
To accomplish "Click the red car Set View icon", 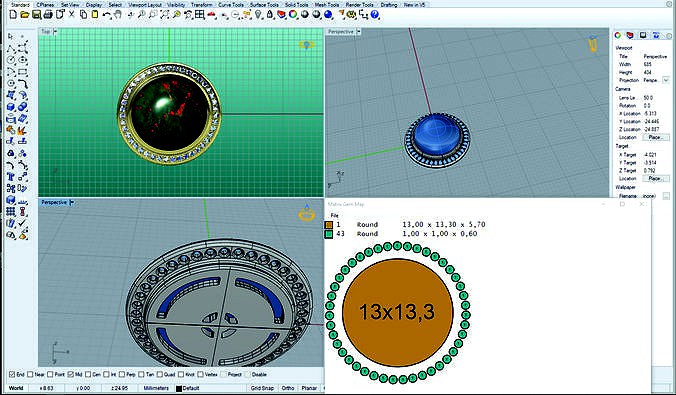I will (211, 15).
